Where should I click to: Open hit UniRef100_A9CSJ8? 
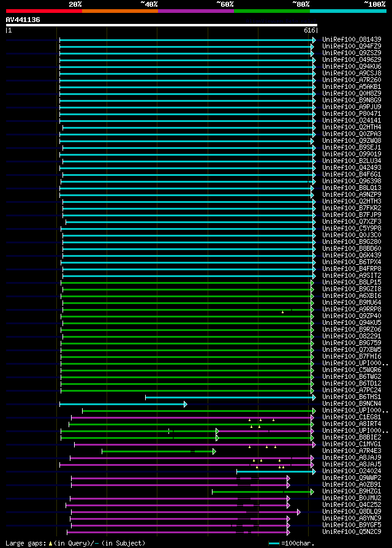[x=352, y=74]
